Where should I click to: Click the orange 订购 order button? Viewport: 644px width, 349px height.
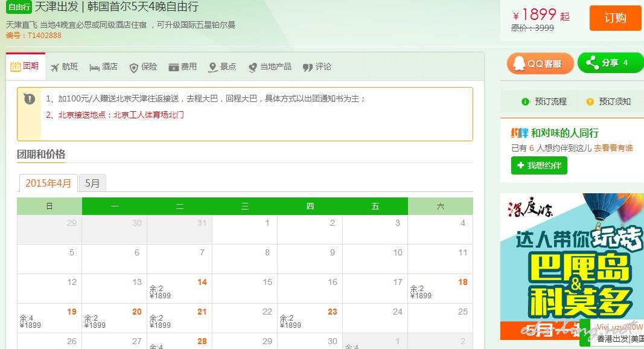pos(615,18)
